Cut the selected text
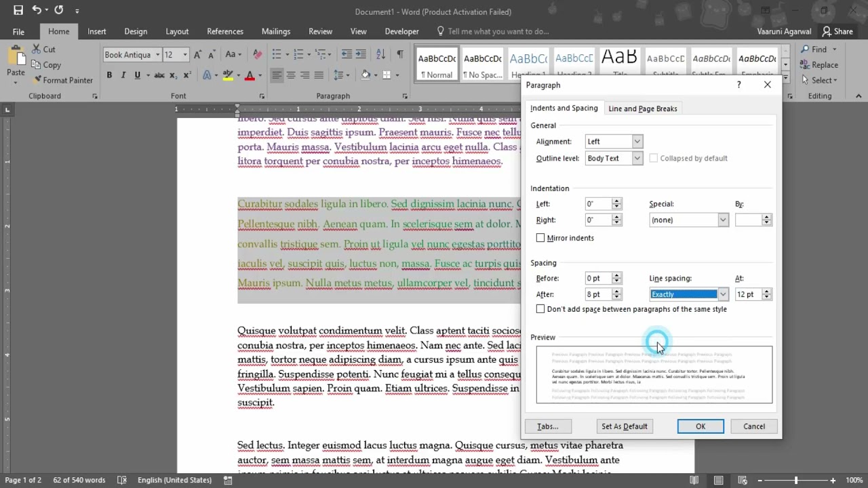The width and height of the screenshot is (868, 488). pyautogui.click(x=43, y=49)
